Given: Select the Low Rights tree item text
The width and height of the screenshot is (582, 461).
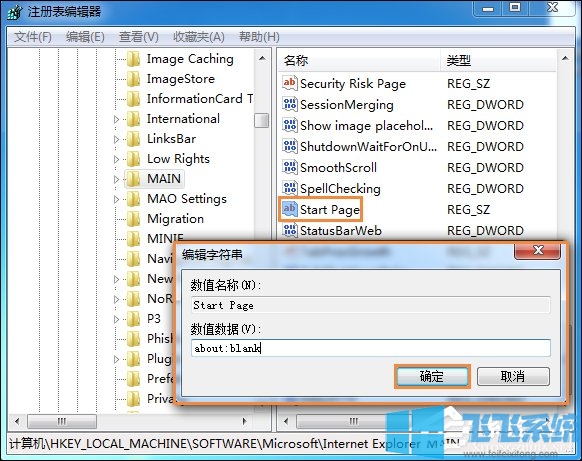Looking at the screenshot, I should (178, 159).
